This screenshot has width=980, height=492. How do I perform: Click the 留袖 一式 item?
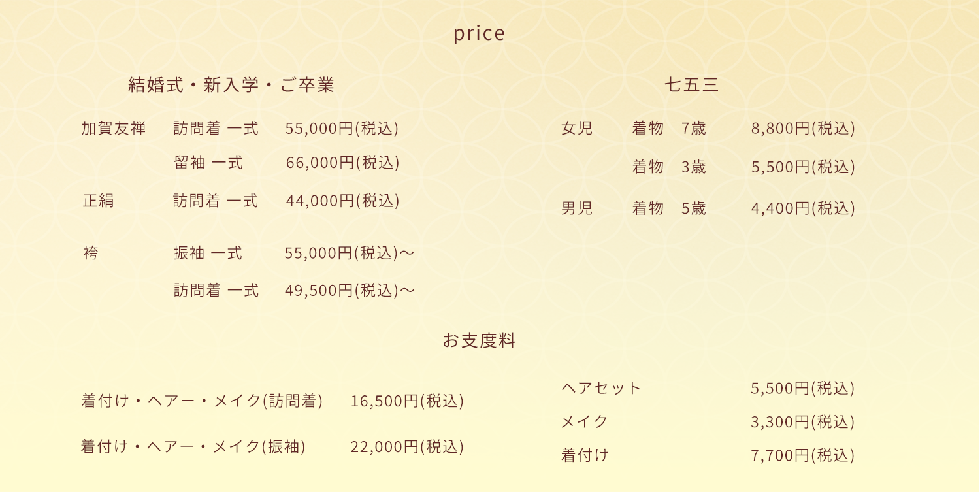pos(208,163)
